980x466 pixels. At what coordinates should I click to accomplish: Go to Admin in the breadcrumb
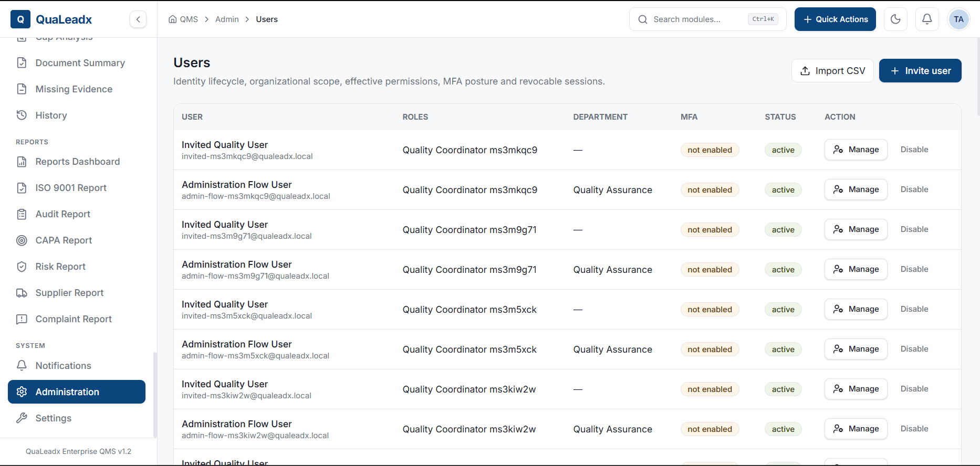click(227, 19)
